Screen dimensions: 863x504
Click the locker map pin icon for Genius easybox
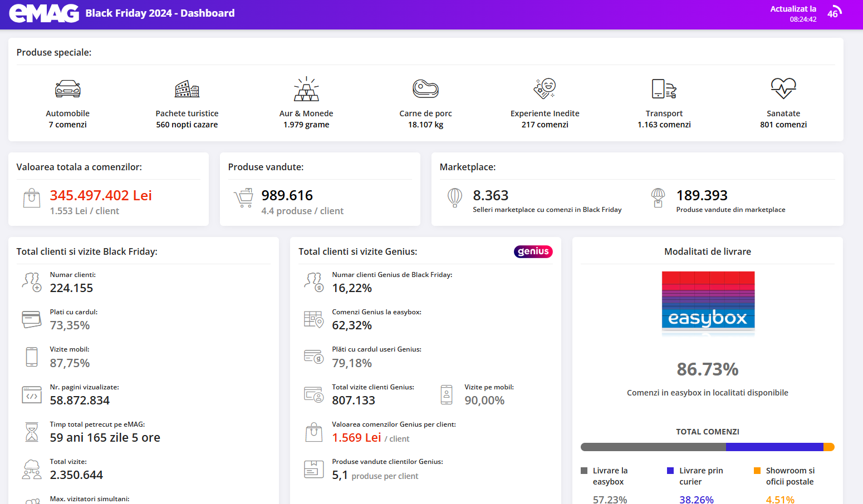click(x=314, y=319)
